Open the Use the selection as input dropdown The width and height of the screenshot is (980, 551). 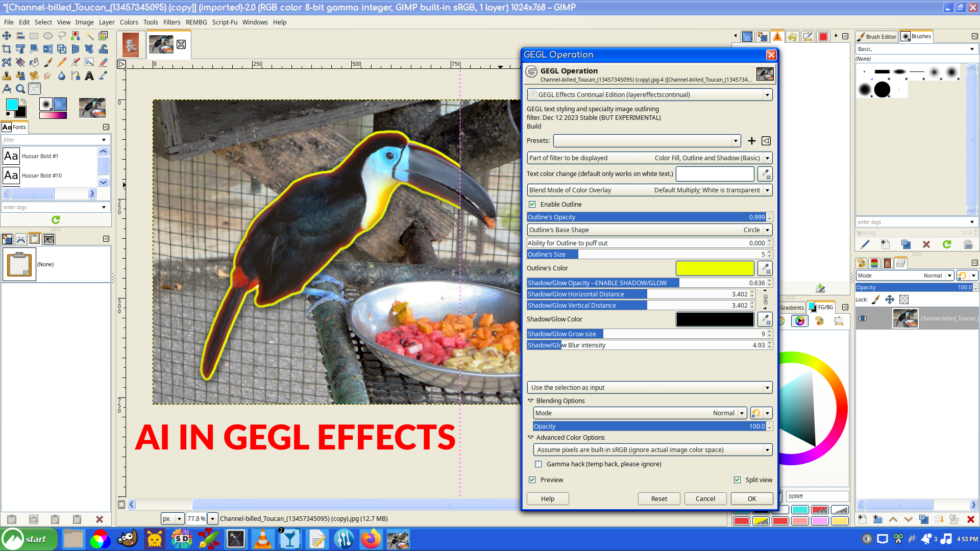[649, 388]
